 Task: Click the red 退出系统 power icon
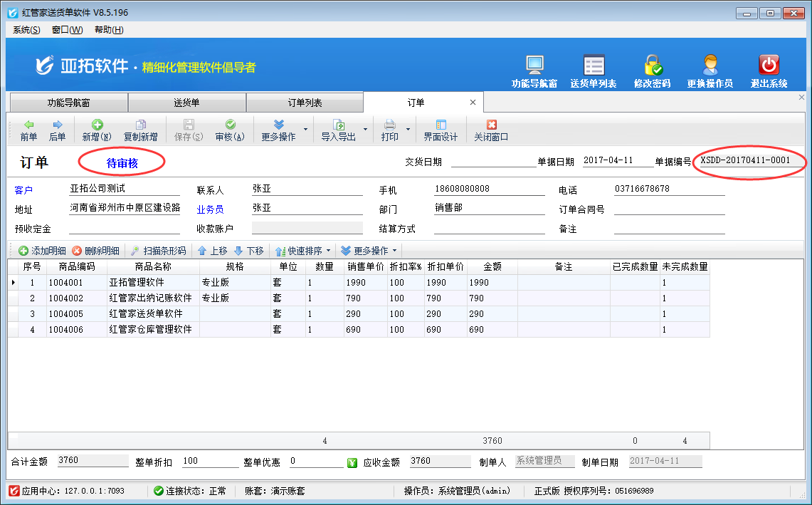coord(769,66)
